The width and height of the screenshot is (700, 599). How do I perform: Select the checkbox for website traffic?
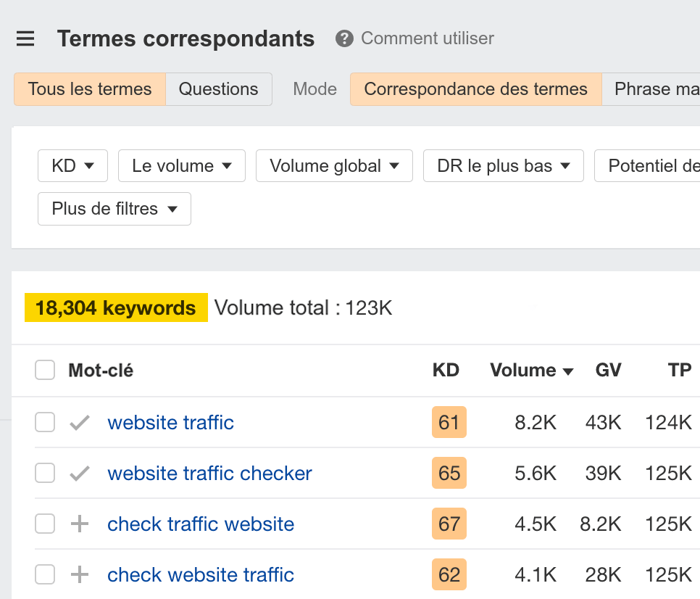pos(45,422)
